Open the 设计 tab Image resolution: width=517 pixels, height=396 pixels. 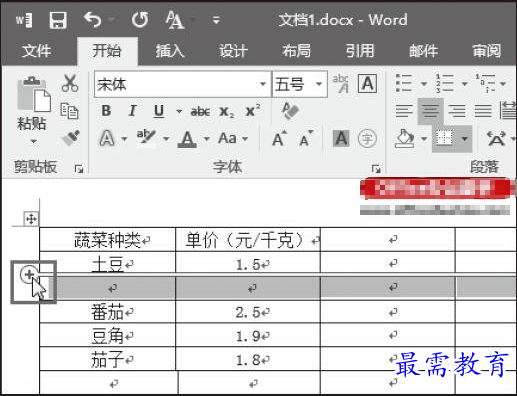[x=233, y=51]
